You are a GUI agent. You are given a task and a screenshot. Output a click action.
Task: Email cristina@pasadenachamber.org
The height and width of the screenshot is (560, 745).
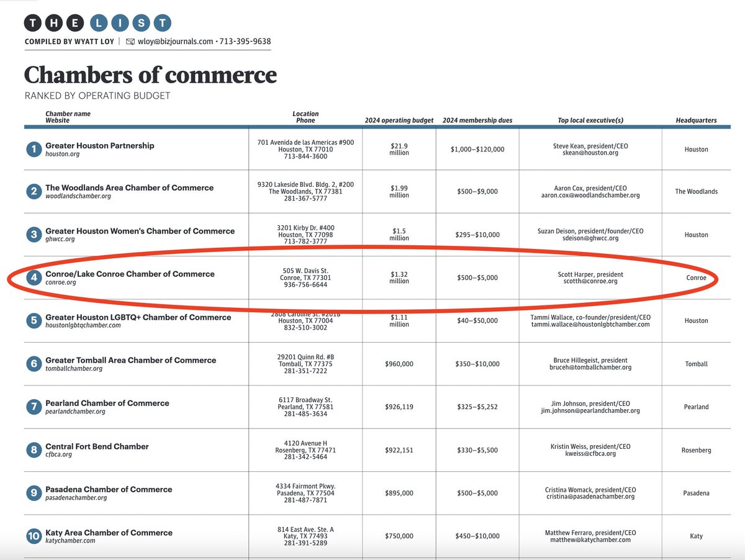(x=590, y=497)
